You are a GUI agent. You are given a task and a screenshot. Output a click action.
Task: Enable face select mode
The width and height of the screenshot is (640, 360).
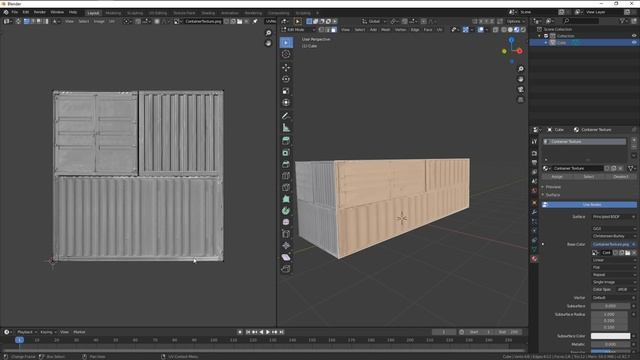tap(334, 30)
